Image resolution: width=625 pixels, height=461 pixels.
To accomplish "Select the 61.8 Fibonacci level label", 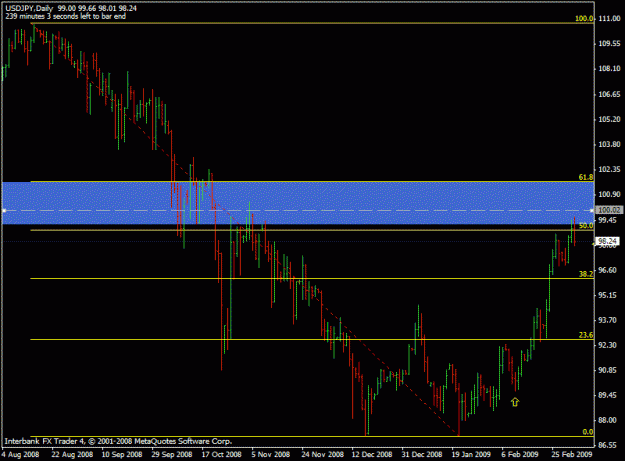I will (586, 177).
